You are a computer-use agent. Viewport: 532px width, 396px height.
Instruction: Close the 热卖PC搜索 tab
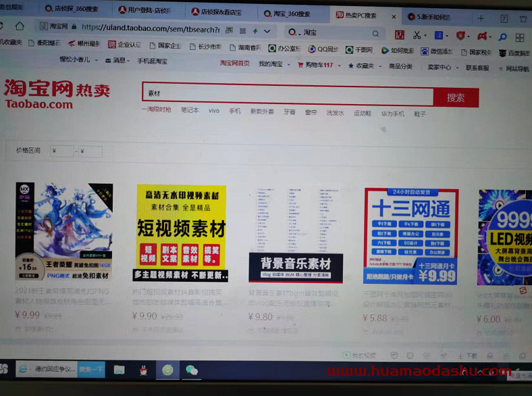(x=394, y=17)
